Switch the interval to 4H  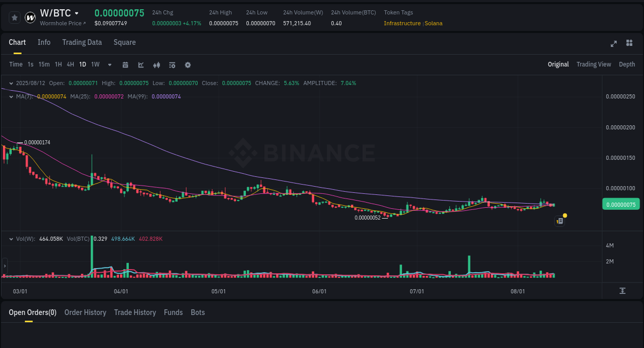coord(71,64)
